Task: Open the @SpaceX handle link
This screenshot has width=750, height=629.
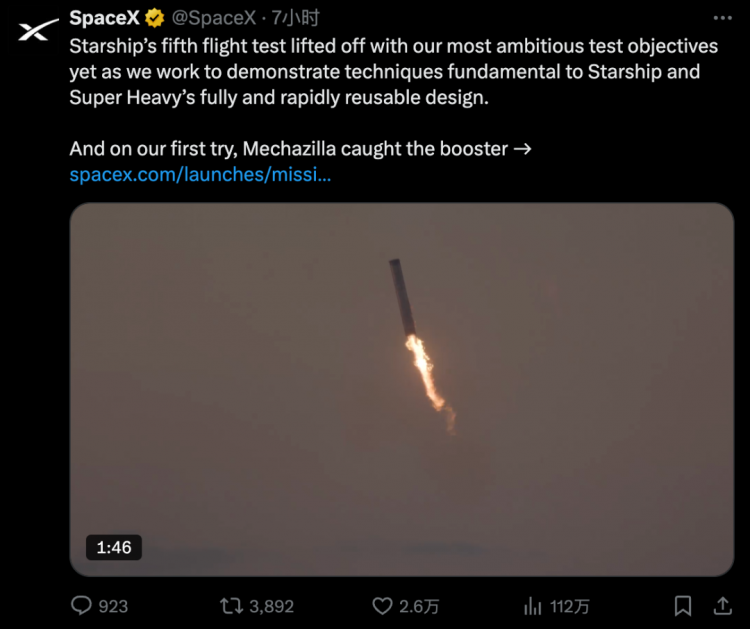Action: (214, 18)
